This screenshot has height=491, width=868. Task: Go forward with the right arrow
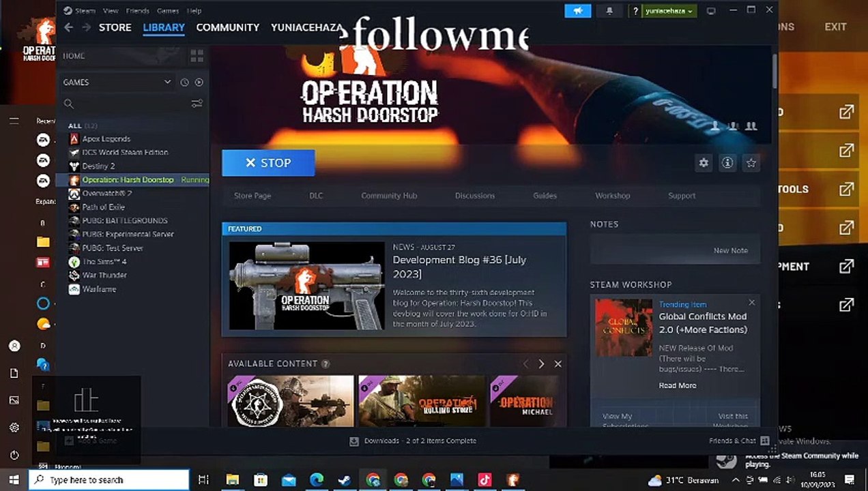(86, 27)
